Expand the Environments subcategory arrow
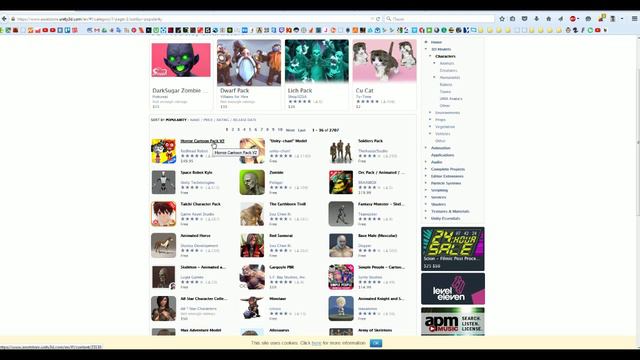The height and width of the screenshot is (360, 640). (x=430, y=112)
